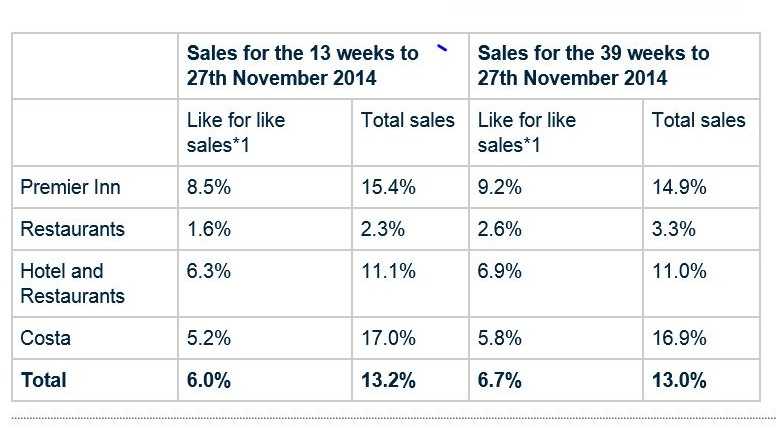Select the 9.2% cell
The height and width of the screenshot is (428, 776).
pos(500,187)
